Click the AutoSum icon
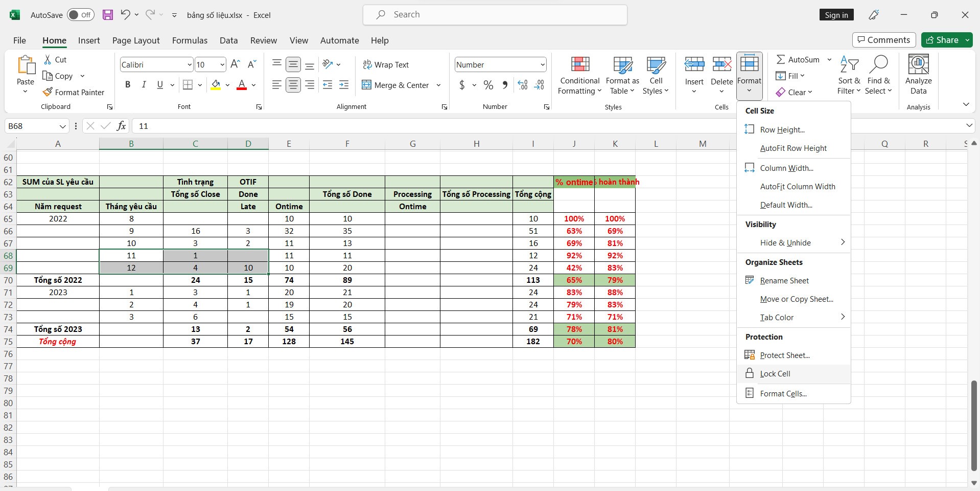Screen dimensions: 980x491 tap(781, 59)
